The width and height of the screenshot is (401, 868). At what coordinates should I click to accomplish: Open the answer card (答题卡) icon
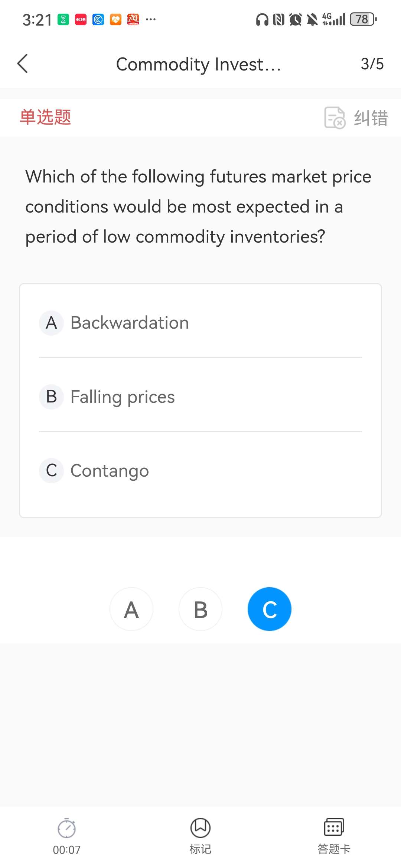click(x=334, y=827)
